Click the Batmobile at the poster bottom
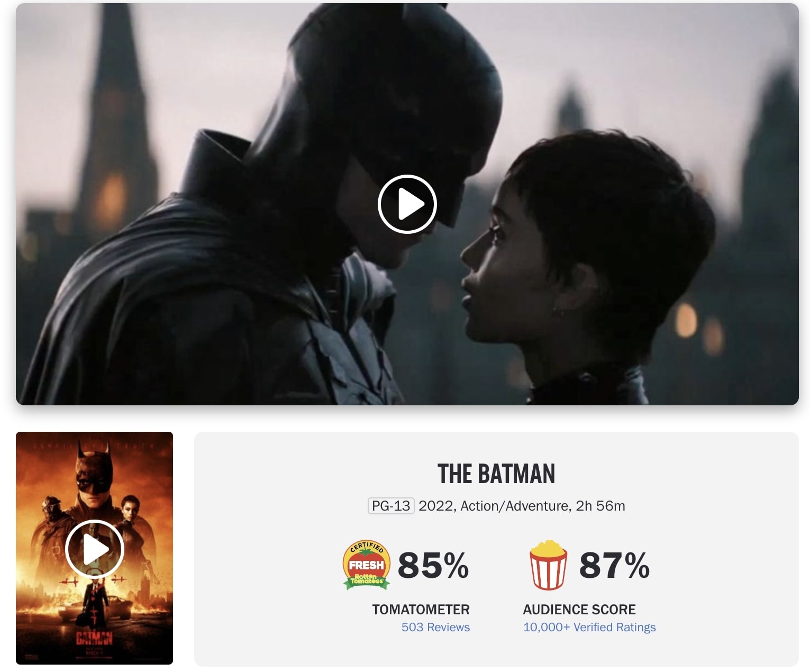Image resolution: width=810 pixels, height=672 pixels. [95, 609]
